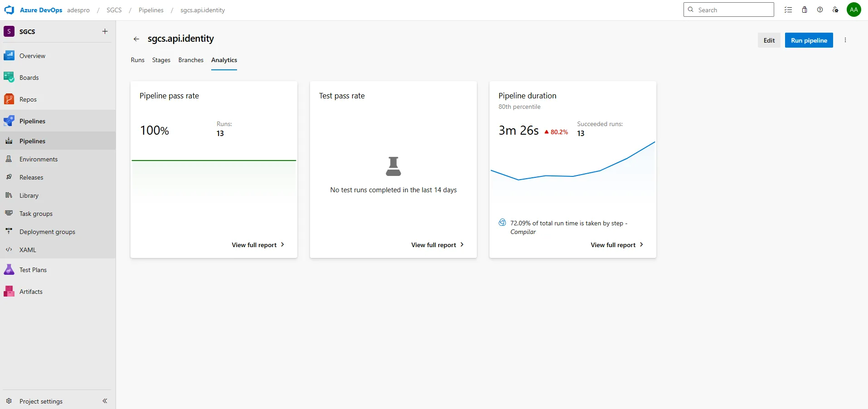Open Environments in the sidebar
Viewport: 868px width, 409px height.
tap(58, 159)
